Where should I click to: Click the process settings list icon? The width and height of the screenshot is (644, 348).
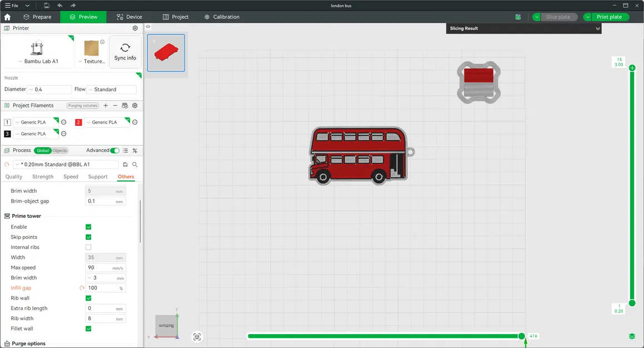coord(125,150)
